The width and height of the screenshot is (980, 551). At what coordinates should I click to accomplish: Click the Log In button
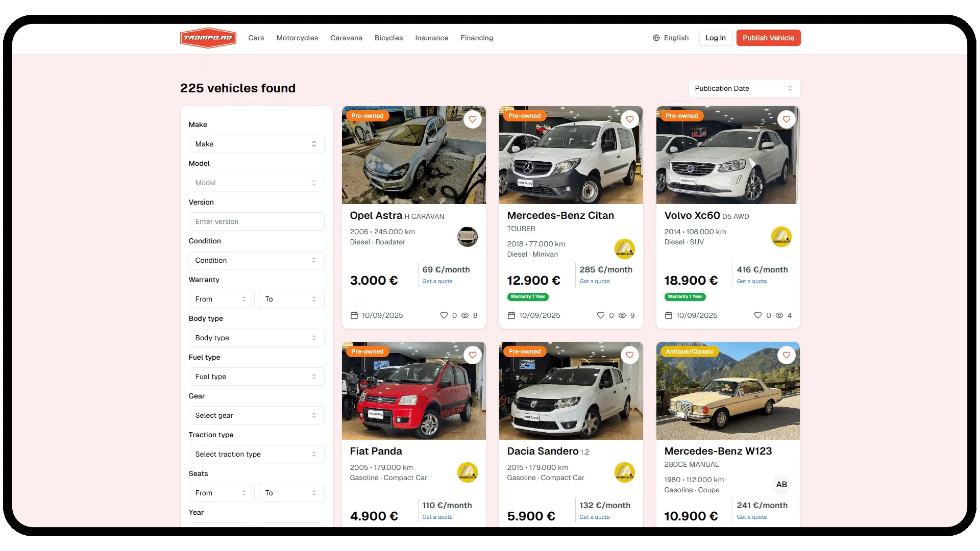(x=716, y=38)
